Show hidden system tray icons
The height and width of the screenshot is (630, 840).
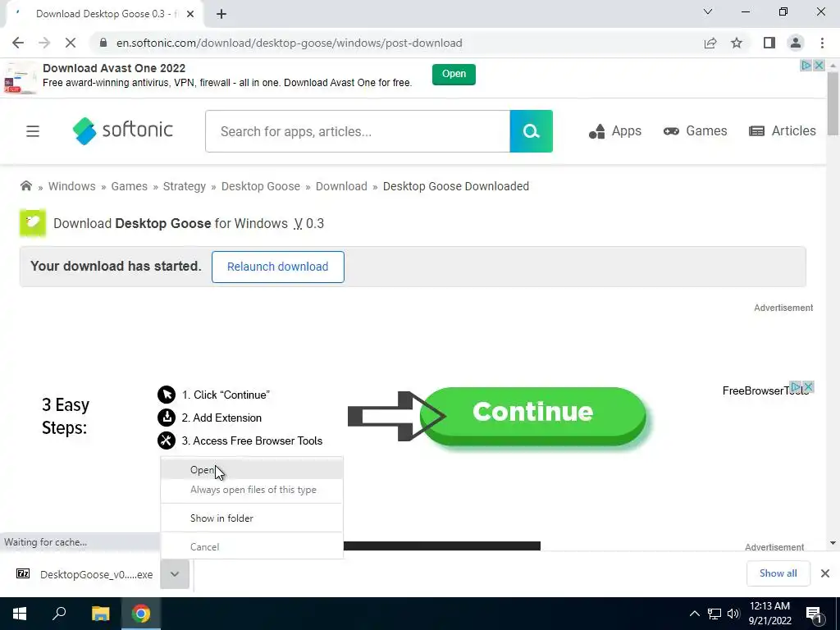pos(694,614)
